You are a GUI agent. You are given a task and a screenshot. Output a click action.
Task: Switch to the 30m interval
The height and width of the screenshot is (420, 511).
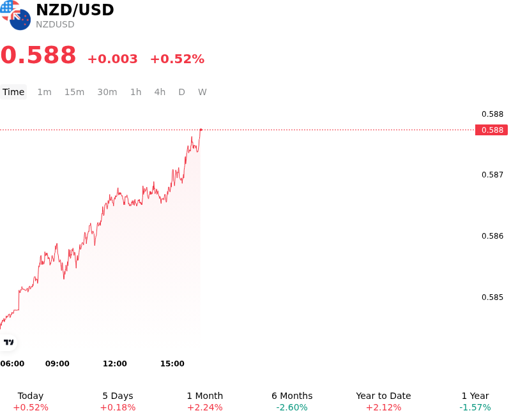coord(107,92)
